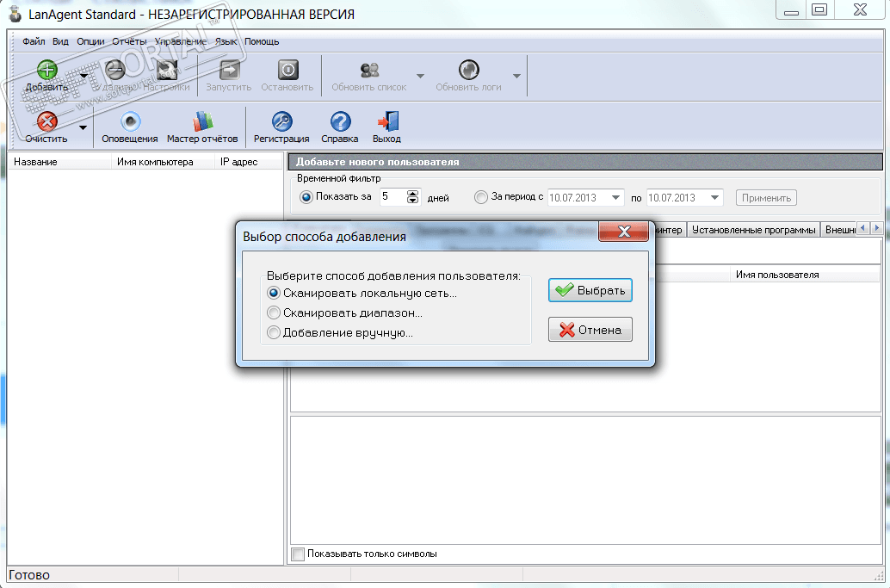Sort by IP адрес column header
Screen dimensions: 890x588
[249, 162]
